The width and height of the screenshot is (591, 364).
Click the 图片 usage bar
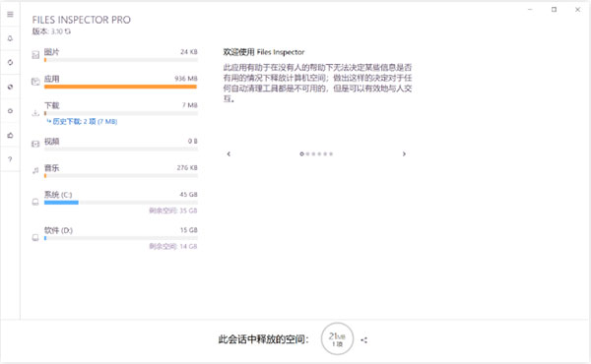pyautogui.click(x=120, y=60)
